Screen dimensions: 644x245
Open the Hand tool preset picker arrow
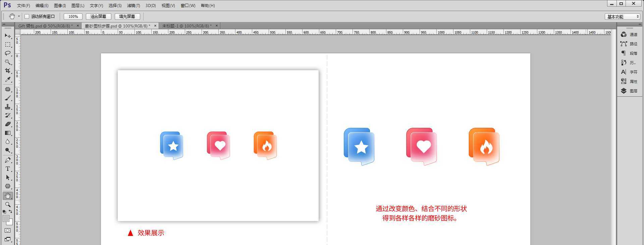click(x=19, y=16)
